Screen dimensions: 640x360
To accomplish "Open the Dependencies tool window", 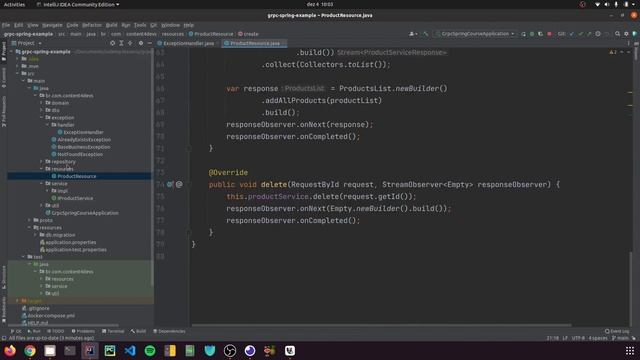I will coord(169,331).
